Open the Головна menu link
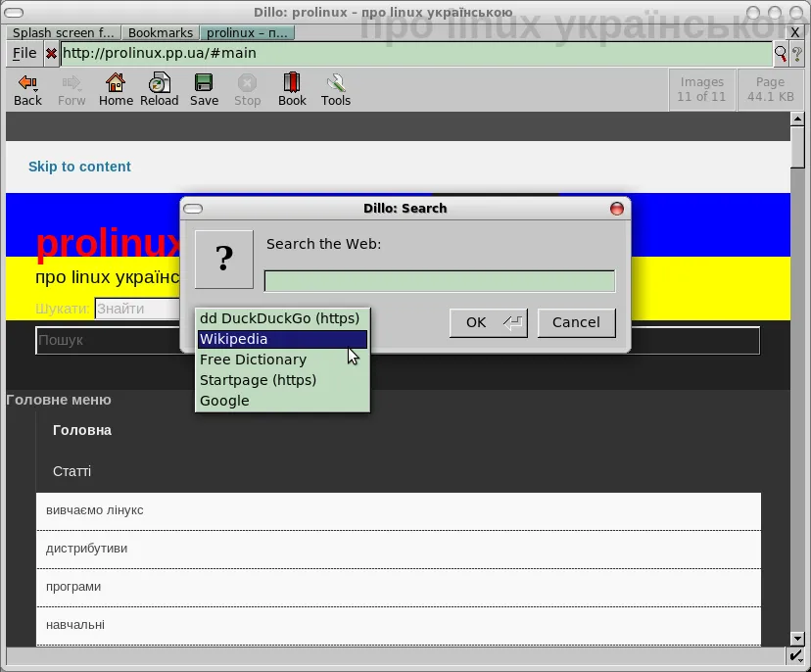Image resolution: width=811 pixels, height=672 pixels. click(x=82, y=430)
